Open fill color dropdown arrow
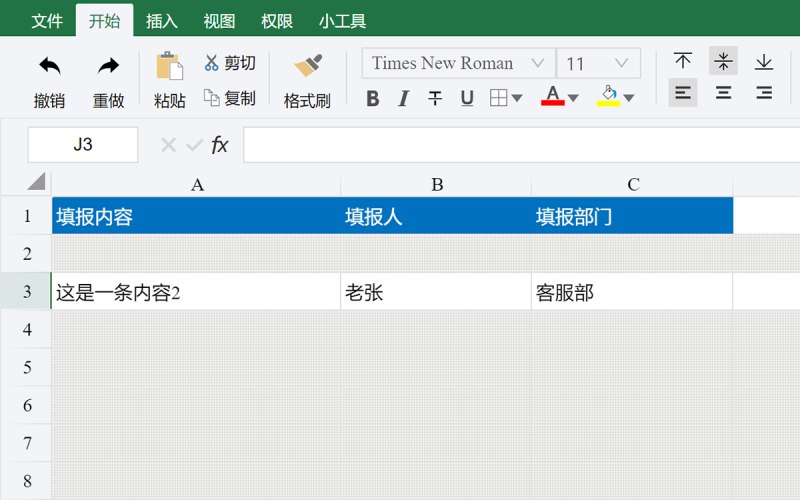Viewport: 800px width, 500px height. pos(629,98)
